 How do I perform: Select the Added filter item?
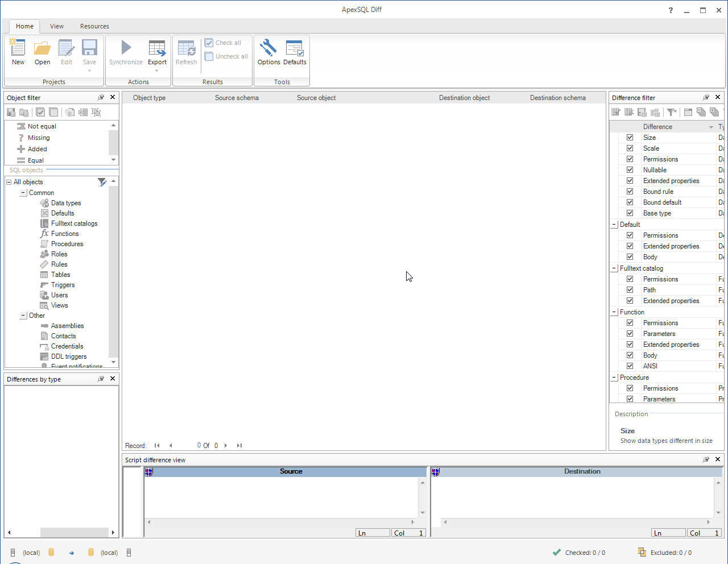pyautogui.click(x=37, y=149)
